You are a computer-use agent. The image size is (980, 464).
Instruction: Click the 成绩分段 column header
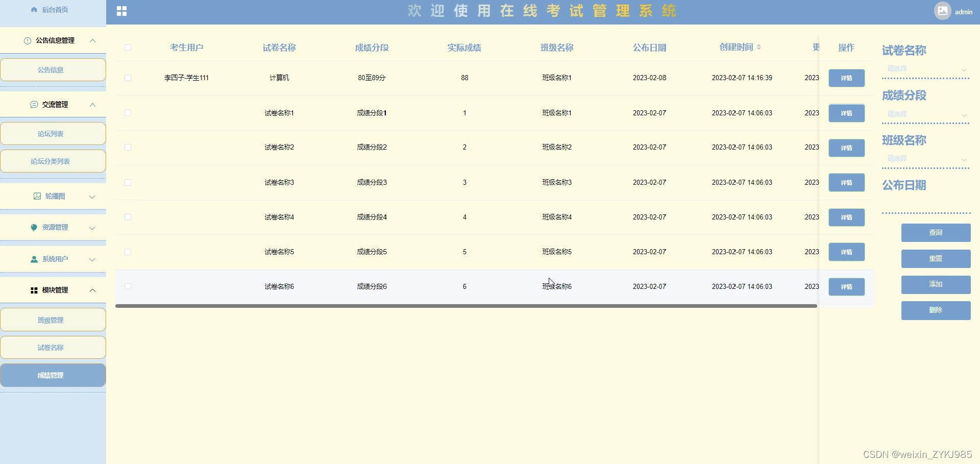(372, 47)
